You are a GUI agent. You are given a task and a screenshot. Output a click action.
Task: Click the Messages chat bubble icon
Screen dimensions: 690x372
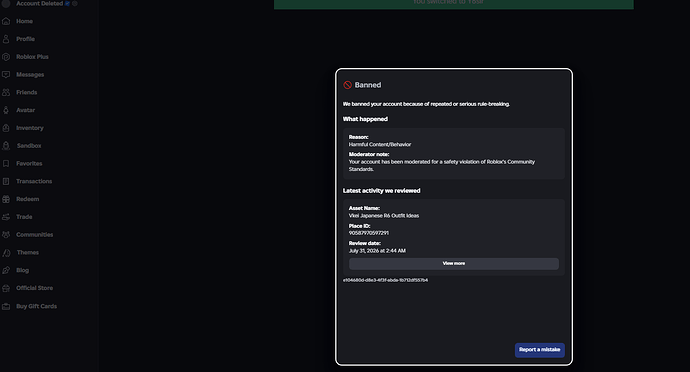pos(6,74)
